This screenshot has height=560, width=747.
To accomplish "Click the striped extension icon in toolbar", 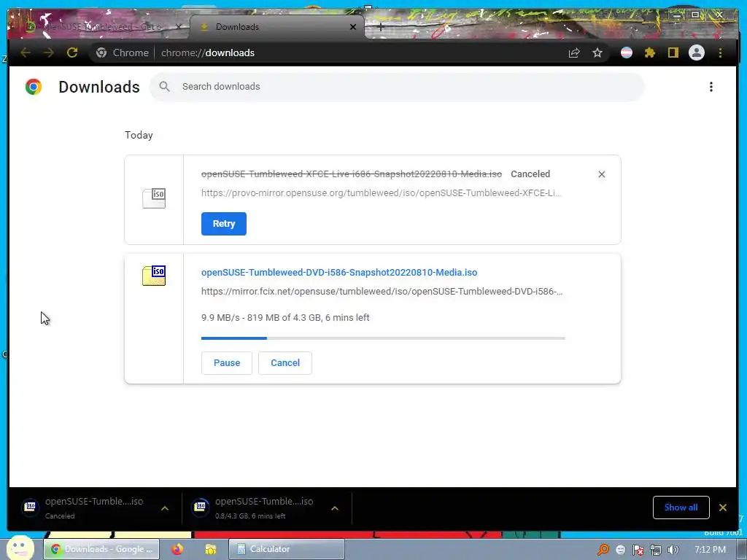I will [627, 52].
